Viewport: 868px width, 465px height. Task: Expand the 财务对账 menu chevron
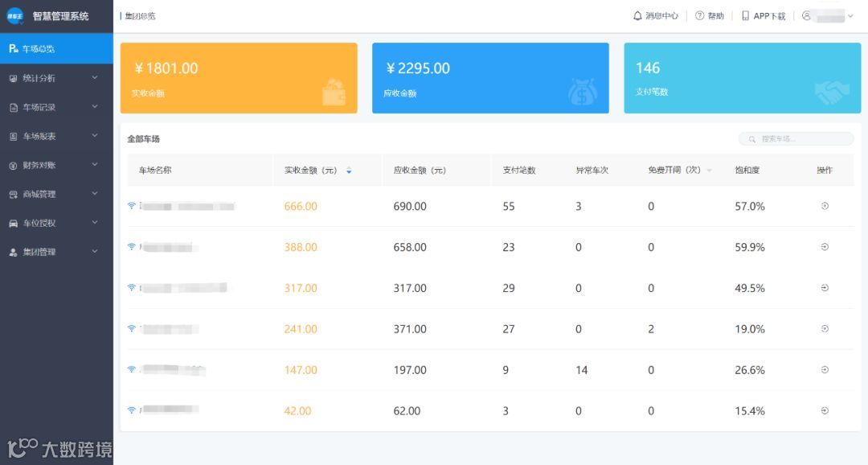click(95, 164)
